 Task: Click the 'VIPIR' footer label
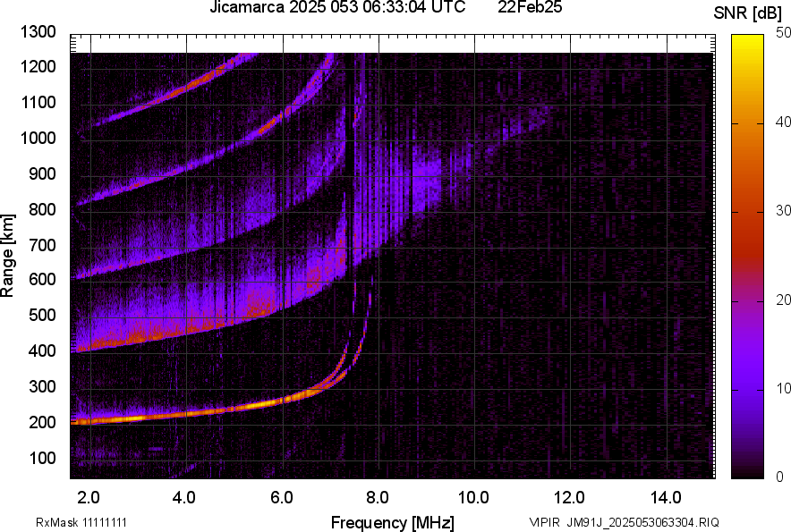pos(545,522)
